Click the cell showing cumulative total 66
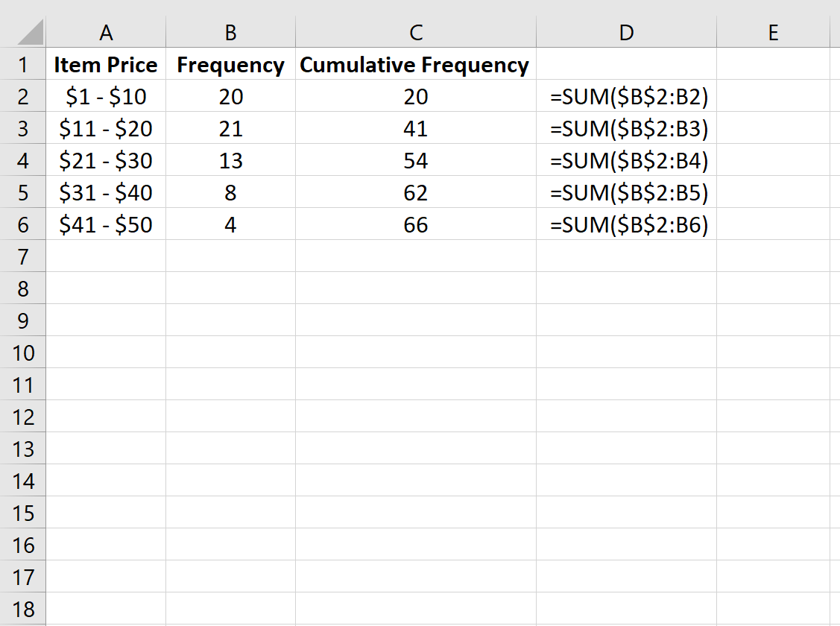The image size is (840, 626). 415,224
